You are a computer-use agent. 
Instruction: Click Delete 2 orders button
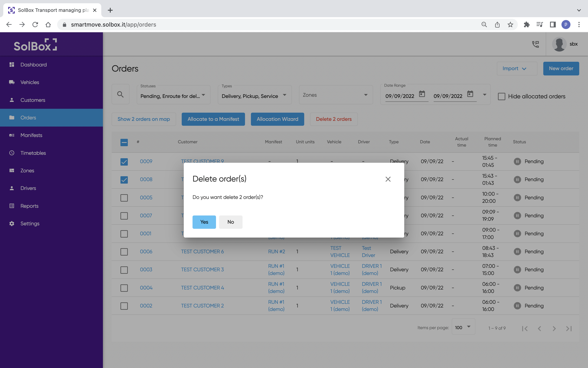click(334, 119)
